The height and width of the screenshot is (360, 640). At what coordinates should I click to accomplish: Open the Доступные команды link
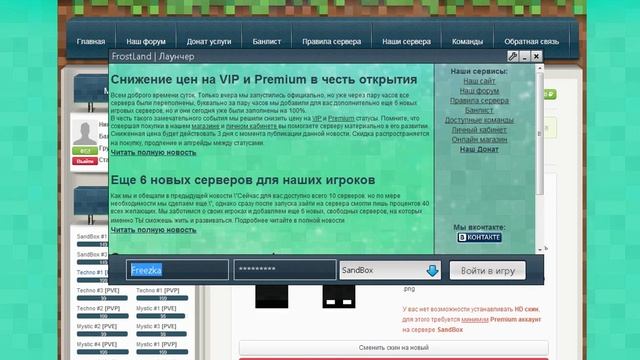[x=479, y=120]
